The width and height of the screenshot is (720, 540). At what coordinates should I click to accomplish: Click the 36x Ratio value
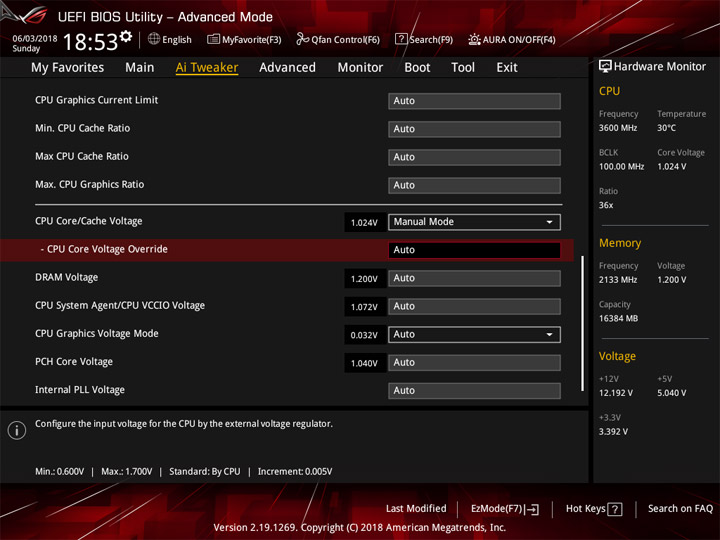[606, 205]
